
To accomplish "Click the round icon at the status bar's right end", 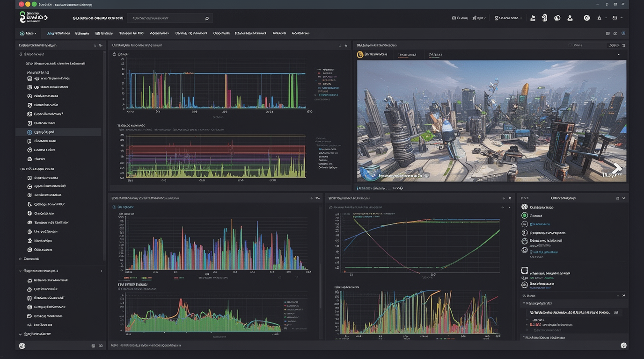I will (x=623, y=345).
